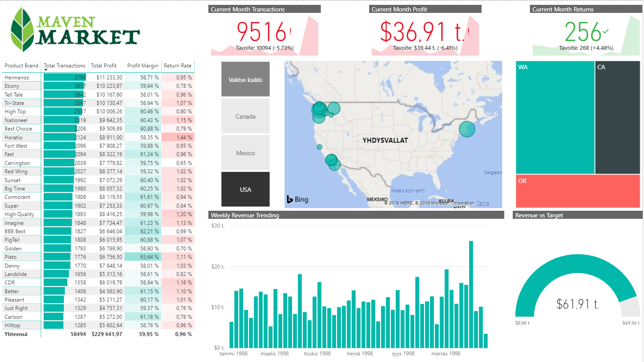The height and width of the screenshot is (362, 644).
Task: Click the east coast bubble on the map
Action: (467, 129)
